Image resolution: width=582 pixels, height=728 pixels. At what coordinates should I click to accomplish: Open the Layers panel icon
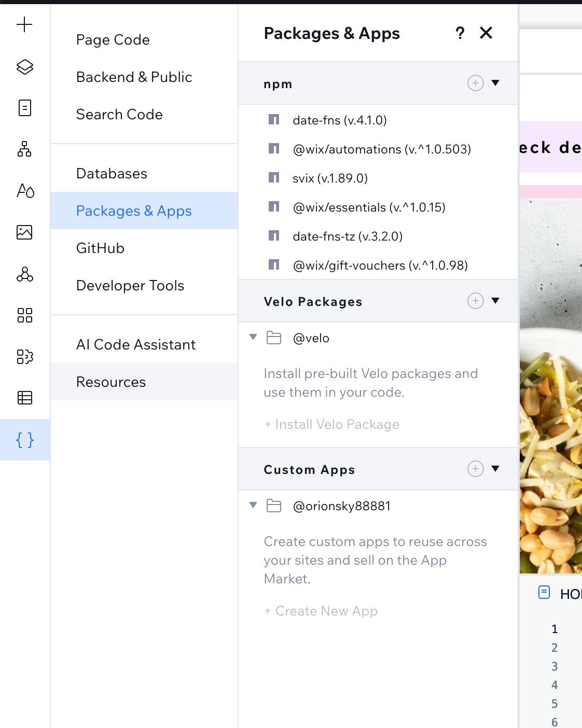point(24,66)
